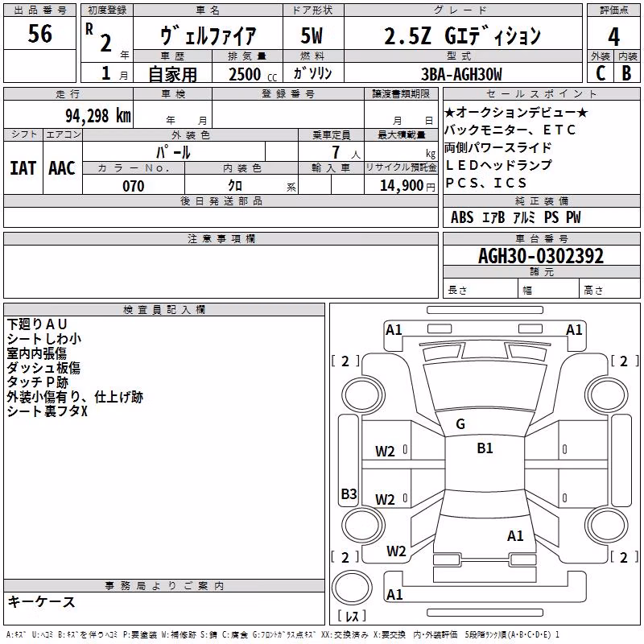Click the shift type IAT
Viewport: 644px width, 644px height.
click(x=23, y=168)
